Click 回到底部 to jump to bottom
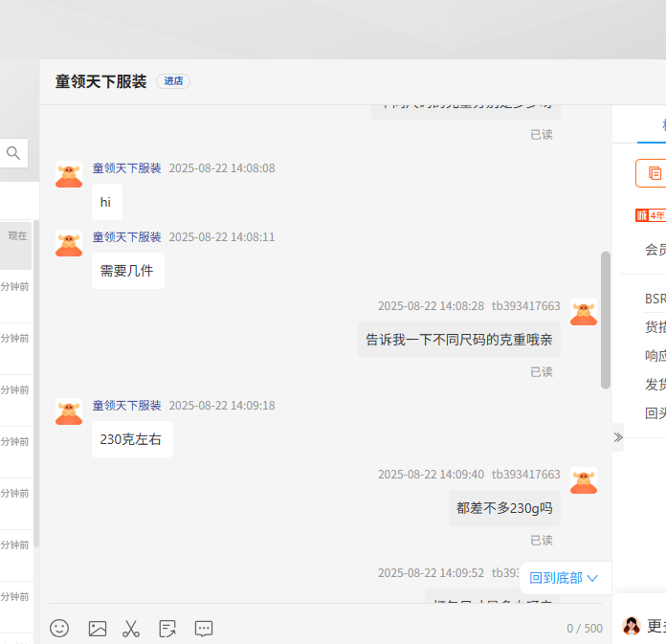Viewport: 666px width, 644px height. coord(564,578)
